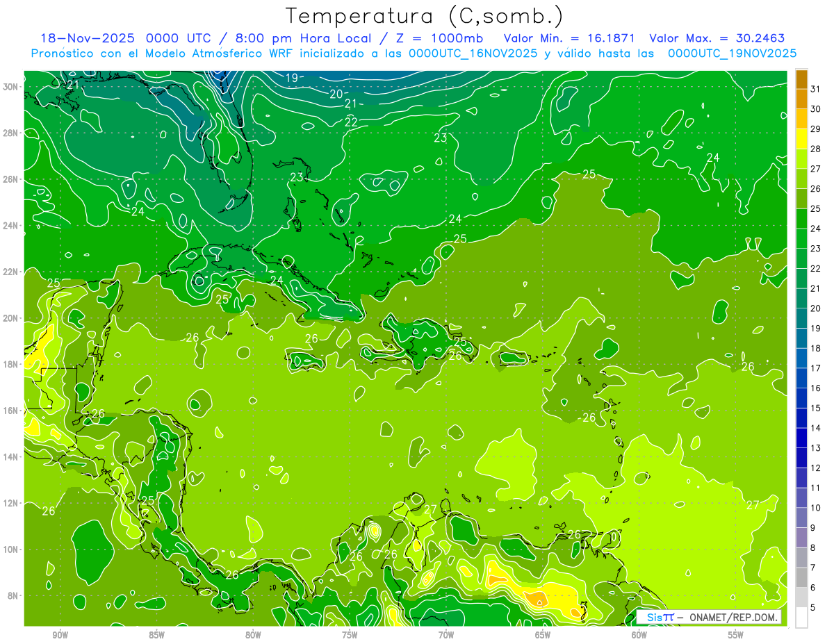Click the 70W longitude axis label
Screen dimensions: 834x644
pyautogui.click(x=446, y=635)
